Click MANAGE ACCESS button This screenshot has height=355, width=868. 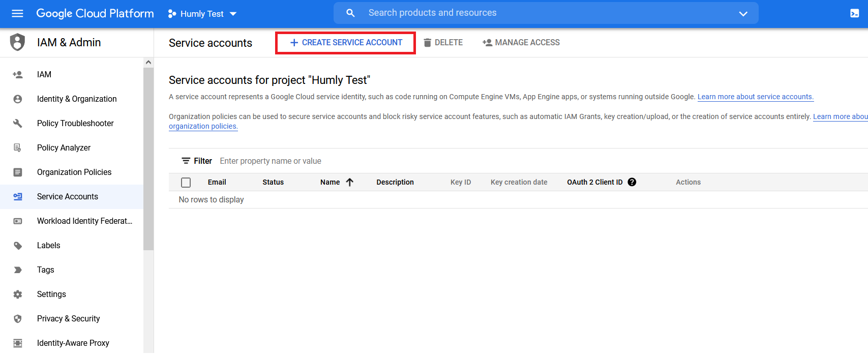point(521,43)
